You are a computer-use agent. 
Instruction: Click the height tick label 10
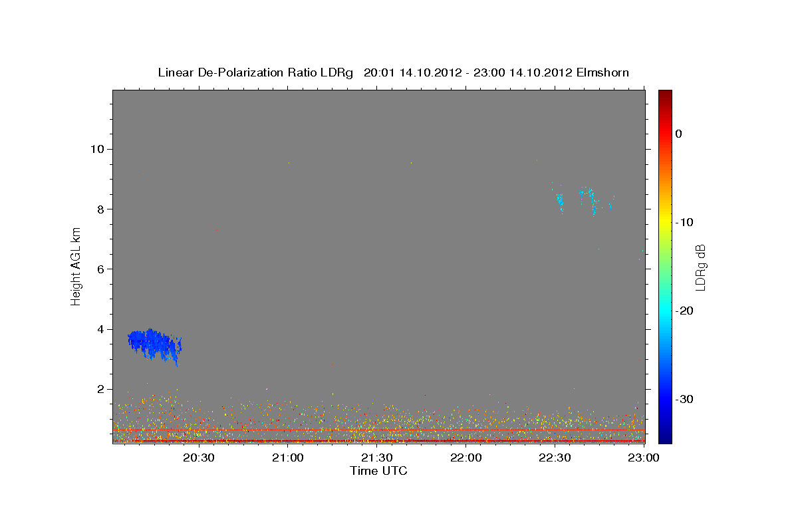click(x=97, y=149)
